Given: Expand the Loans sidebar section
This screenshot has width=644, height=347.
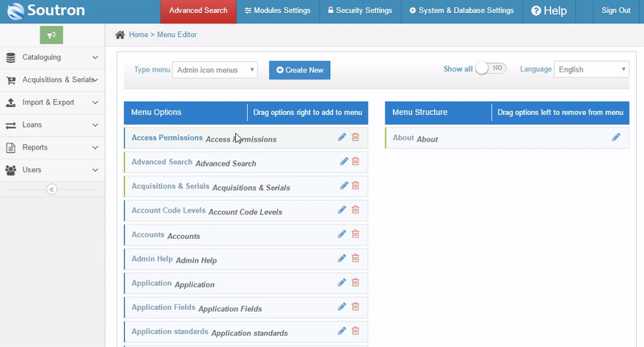Looking at the screenshot, I should (52, 126).
